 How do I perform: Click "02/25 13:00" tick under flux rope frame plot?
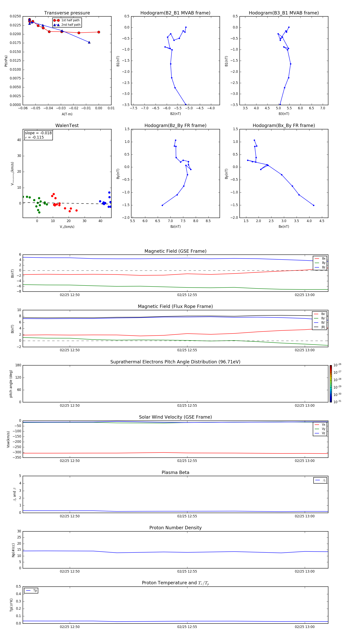(x=305, y=350)
